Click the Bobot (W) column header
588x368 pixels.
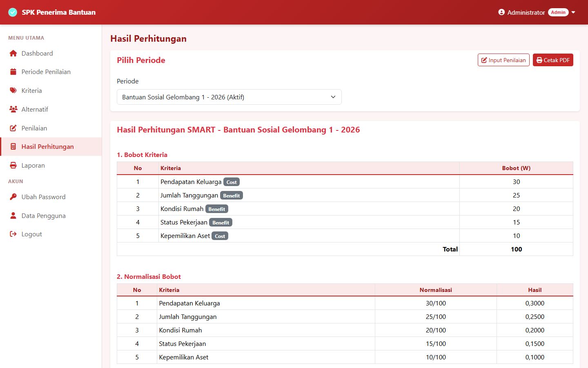pyautogui.click(x=516, y=168)
